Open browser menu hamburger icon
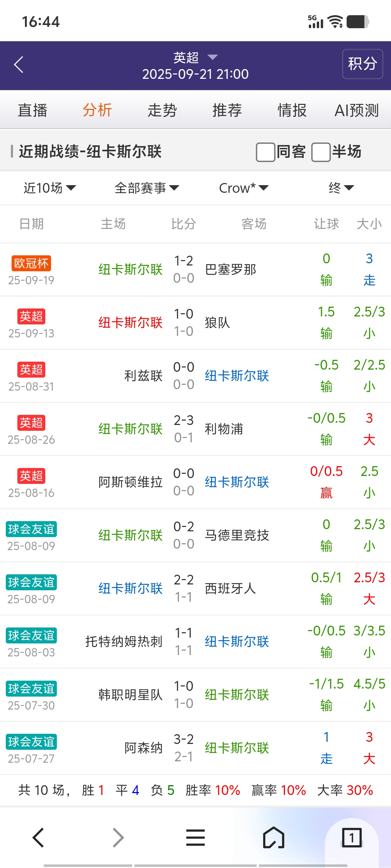Viewport: 391px width, 868px height. click(195, 837)
